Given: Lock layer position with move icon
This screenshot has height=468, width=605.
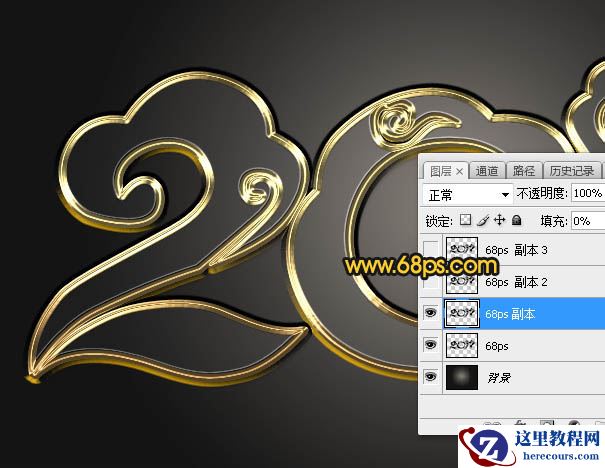Looking at the screenshot, I should click(500, 220).
